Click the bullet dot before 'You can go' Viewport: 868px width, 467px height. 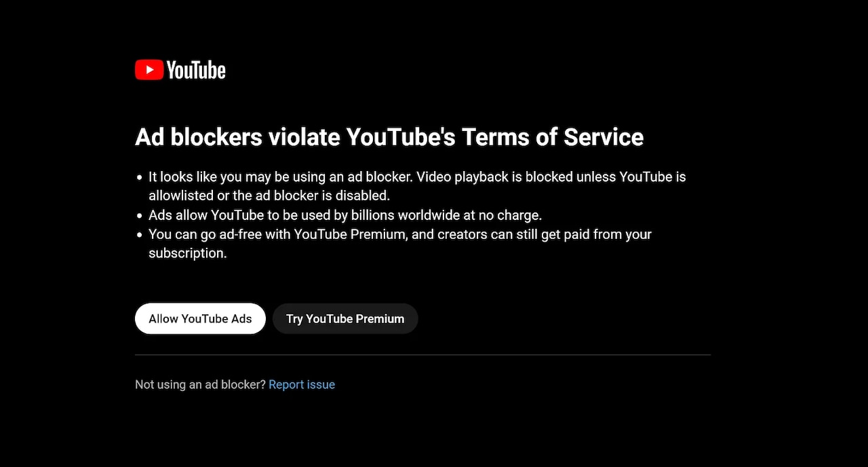click(x=140, y=235)
